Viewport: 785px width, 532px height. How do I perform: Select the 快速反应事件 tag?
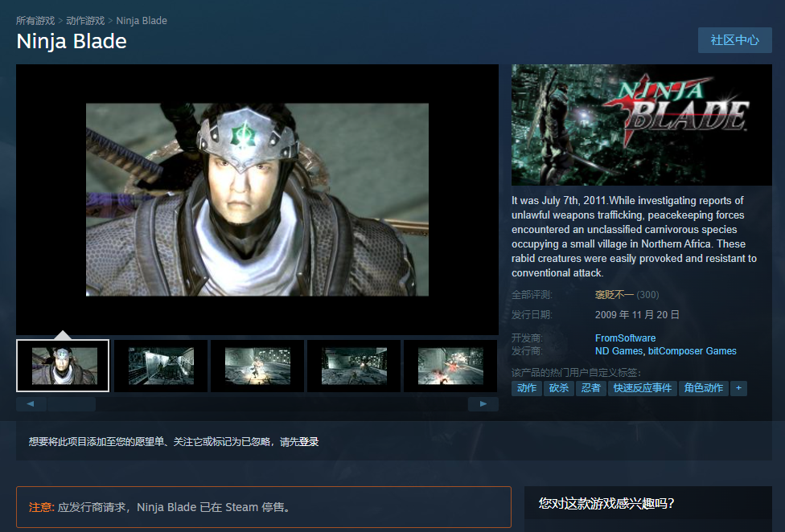pyautogui.click(x=643, y=387)
